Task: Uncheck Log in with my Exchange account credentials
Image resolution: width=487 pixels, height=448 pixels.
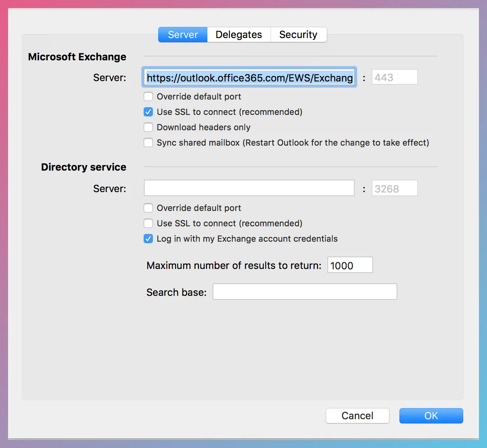Action: [148, 239]
